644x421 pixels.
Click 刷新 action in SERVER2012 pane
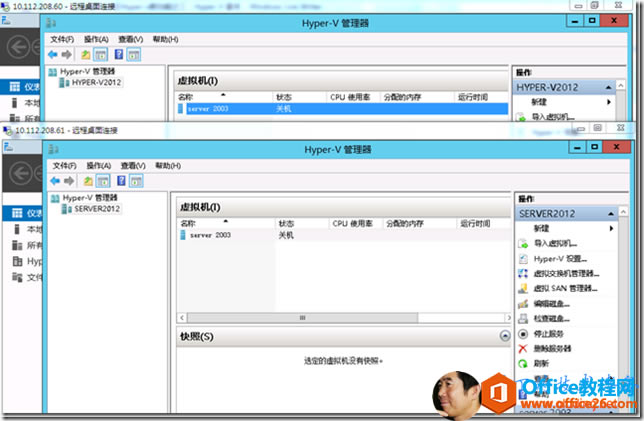[534, 363]
